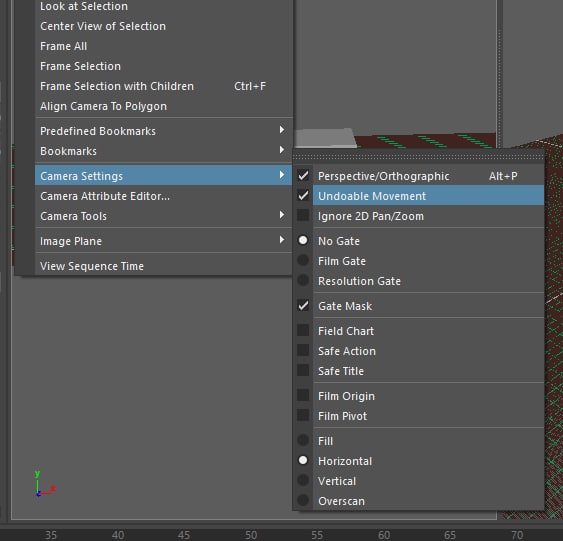Click the viewport XYZ axis indicator
The height and width of the screenshot is (541, 563).
(x=45, y=484)
